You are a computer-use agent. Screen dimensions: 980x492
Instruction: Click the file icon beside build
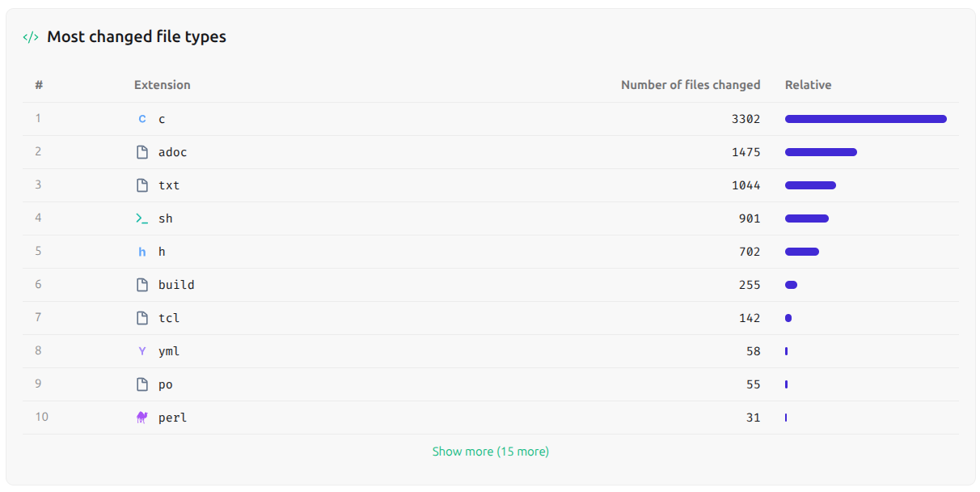pos(142,284)
